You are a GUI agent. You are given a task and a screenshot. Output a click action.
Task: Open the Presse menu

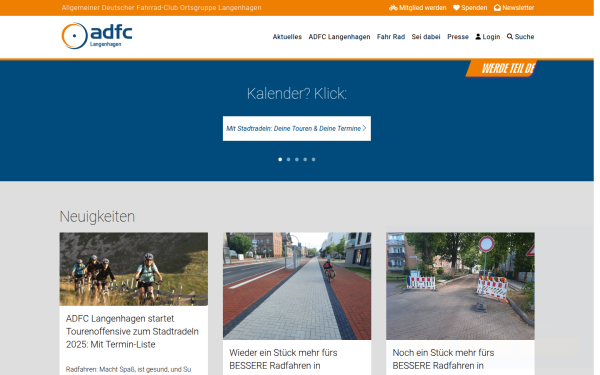pyautogui.click(x=458, y=37)
